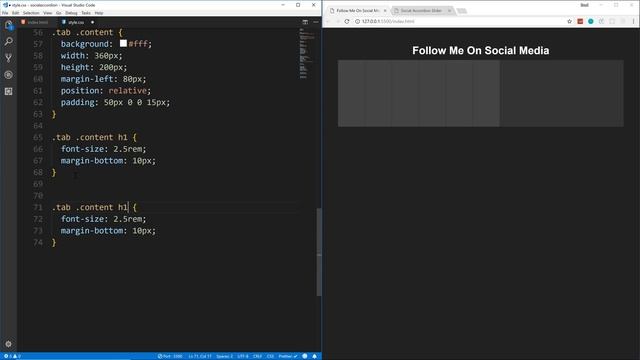
Task: Click the Chrome profile name button
Action: (584, 5)
